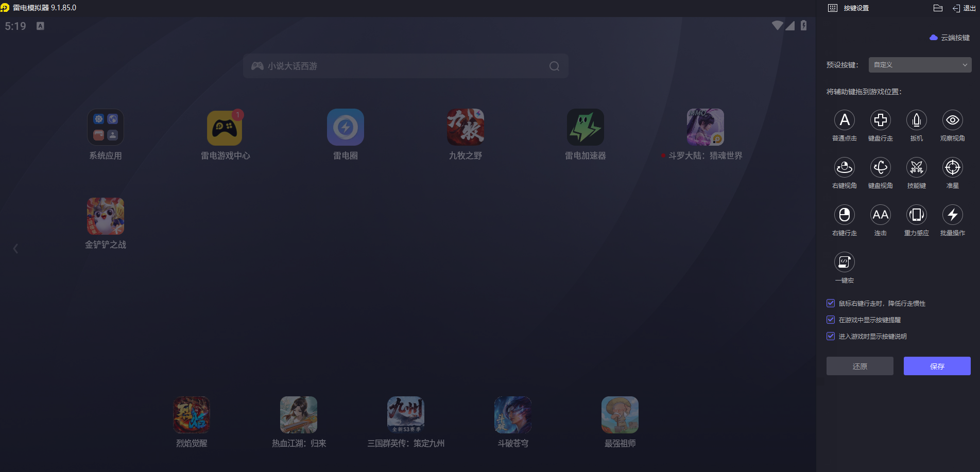The height and width of the screenshot is (472, 980).
Task: Select the 右键行走 right-click move tool
Action: click(x=845, y=215)
